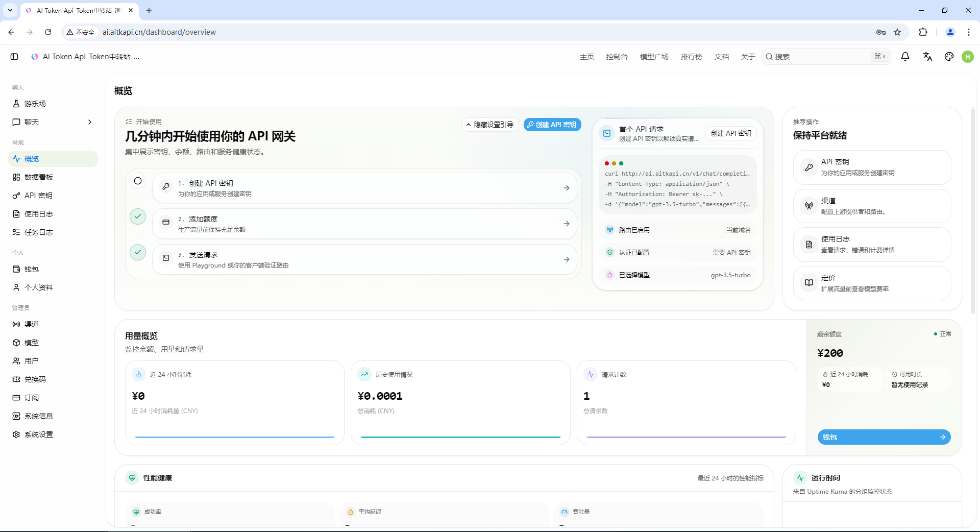This screenshot has height=532, width=980.
Task: Click the 认证已配置 status row
Action: coord(678,252)
